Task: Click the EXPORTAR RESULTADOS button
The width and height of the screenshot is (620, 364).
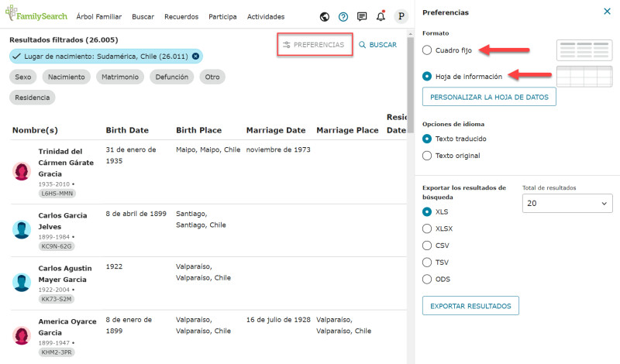Action: [470, 306]
